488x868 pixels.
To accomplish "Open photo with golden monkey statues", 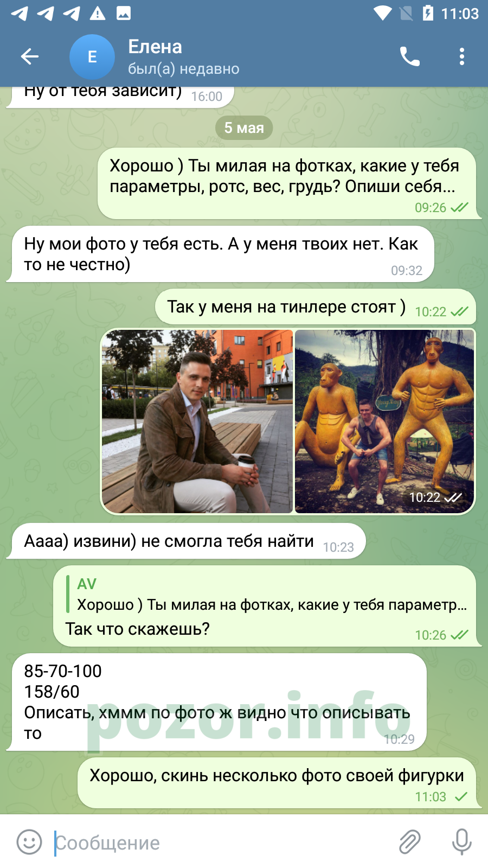I will [384, 422].
